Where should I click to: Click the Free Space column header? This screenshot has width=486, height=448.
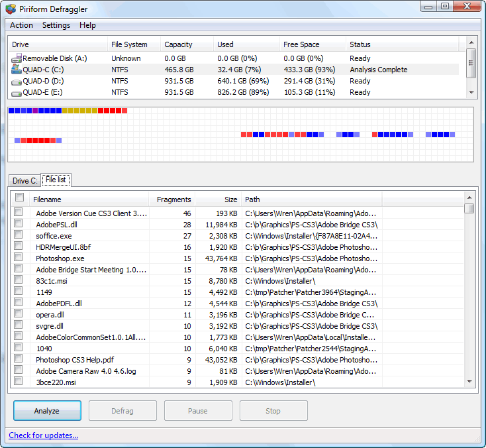(x=313, y=44)
